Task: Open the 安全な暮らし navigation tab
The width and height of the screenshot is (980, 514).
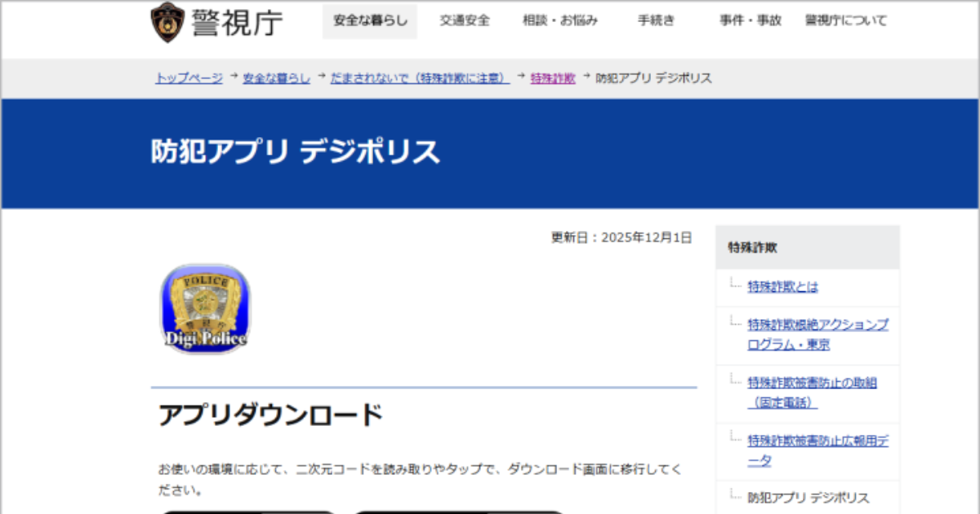Action: (368, 21)
